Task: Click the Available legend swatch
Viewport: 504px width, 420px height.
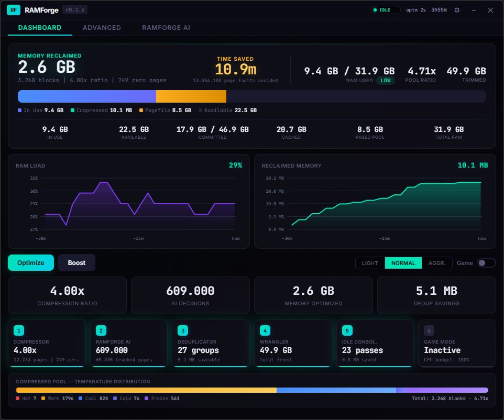Action: (x=200, y=110)
